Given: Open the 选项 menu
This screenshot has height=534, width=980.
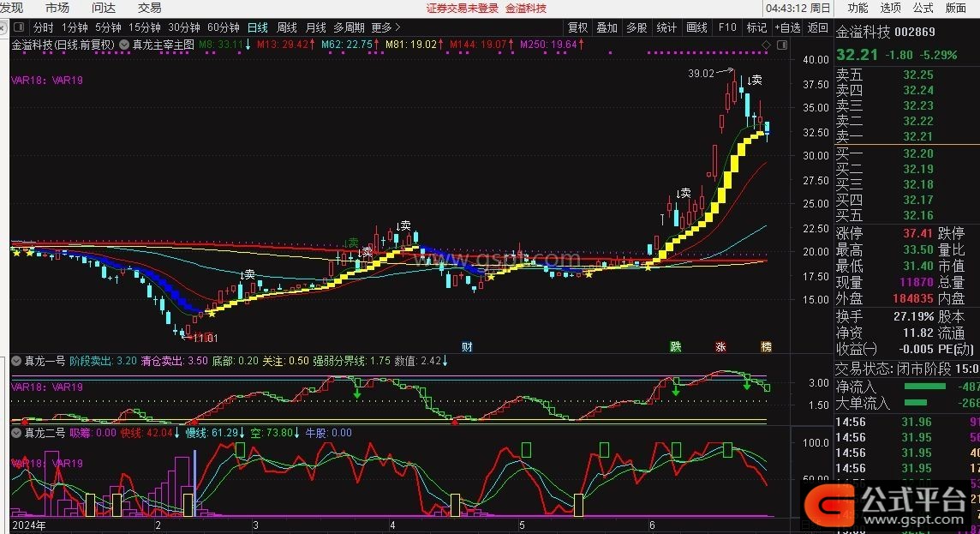Looking at the screenshot, I should tap(890, 8).
